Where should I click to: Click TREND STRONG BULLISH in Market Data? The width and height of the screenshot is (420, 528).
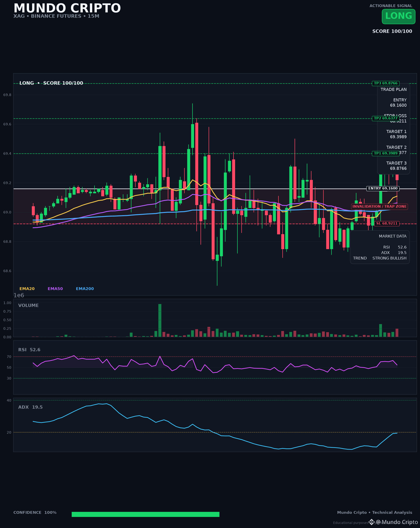(x=380, y=258)
